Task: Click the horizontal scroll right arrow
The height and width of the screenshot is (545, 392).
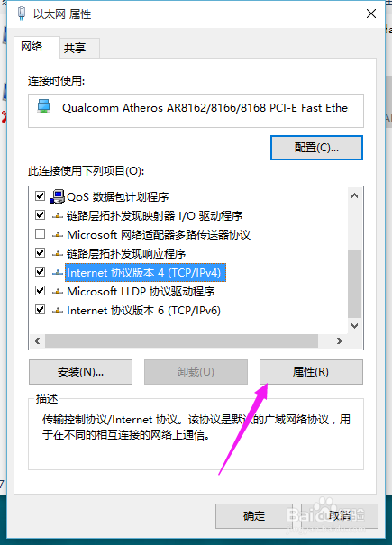Action: click(340, 341)
